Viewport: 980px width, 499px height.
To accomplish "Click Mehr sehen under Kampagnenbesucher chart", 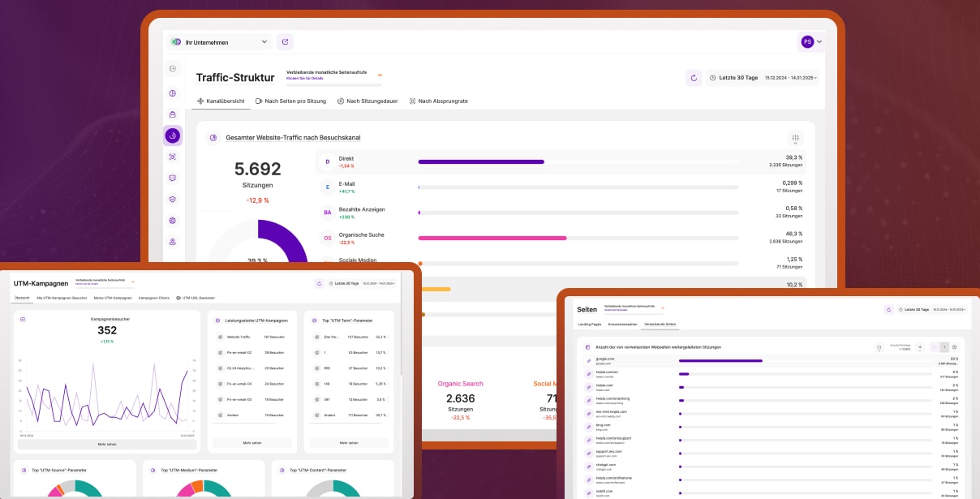I will (107, 444).
